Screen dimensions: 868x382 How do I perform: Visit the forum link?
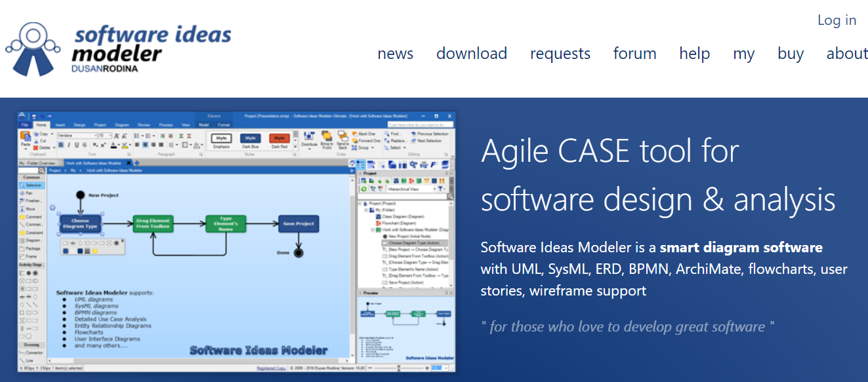coord(634,54)
